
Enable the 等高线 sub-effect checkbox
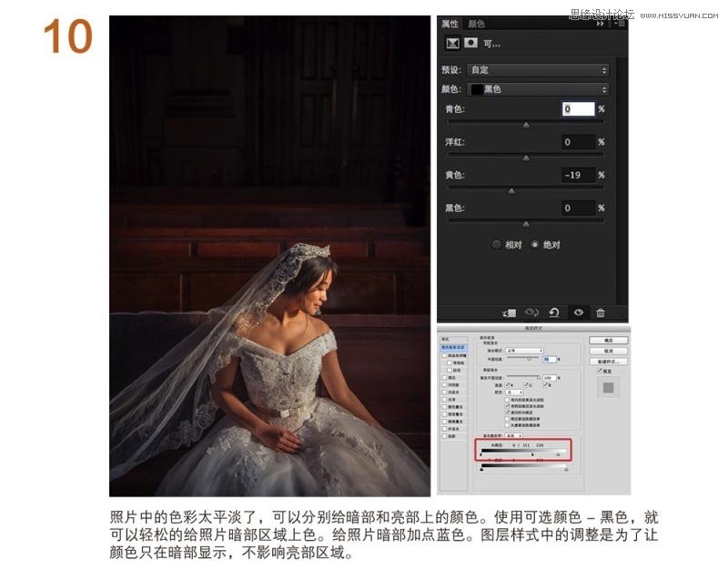click(x=450, y=362)
